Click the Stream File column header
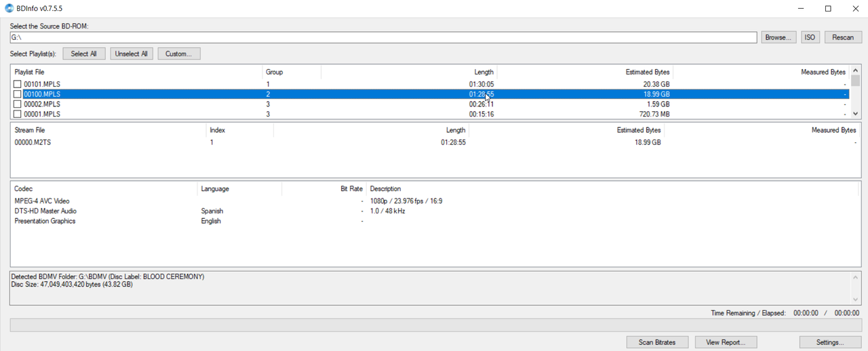868x351 pixels. (108, 130)
